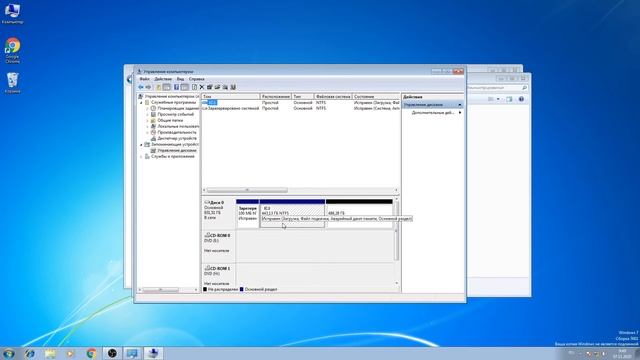Select the Зарезервировано системой volume row
Image resolution: width=640 pixels, height=360 pixels.
[x=301, y=108]
